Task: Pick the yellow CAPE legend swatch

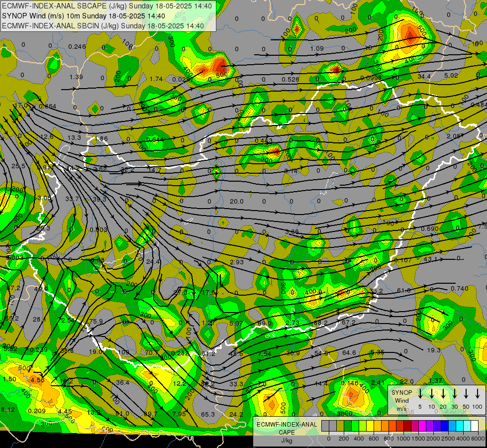Action: [370, 426]
